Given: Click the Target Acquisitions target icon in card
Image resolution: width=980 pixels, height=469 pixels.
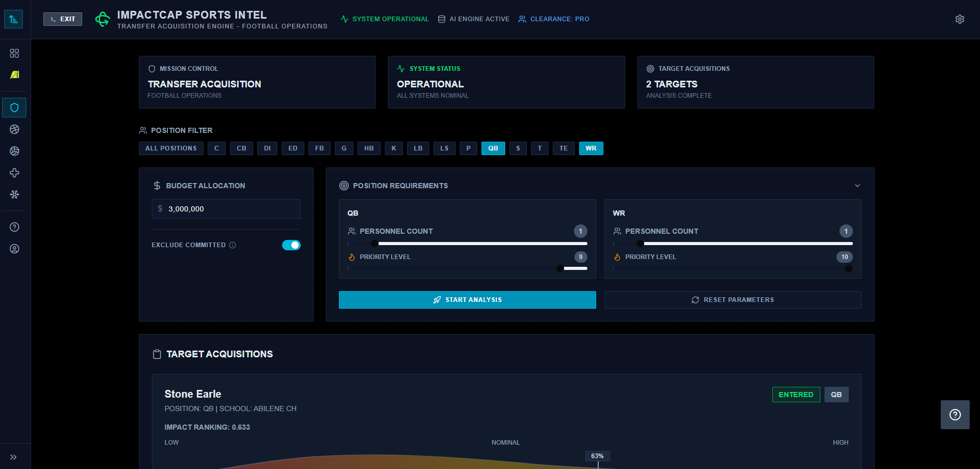Looking at the screenshot, I should [x=650, y=69].
